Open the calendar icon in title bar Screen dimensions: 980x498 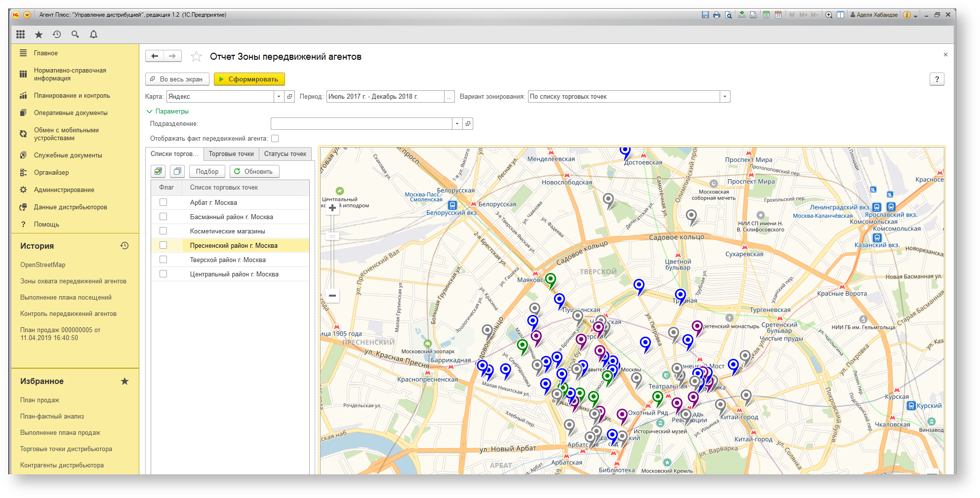[778, 15]
